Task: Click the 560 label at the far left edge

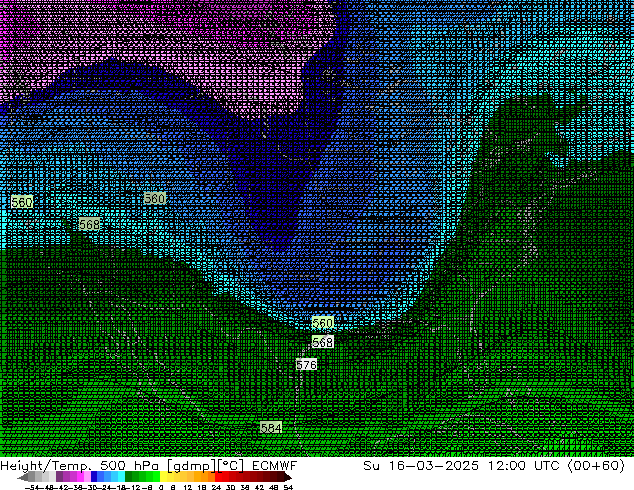Action: click(x=22, y=202)
